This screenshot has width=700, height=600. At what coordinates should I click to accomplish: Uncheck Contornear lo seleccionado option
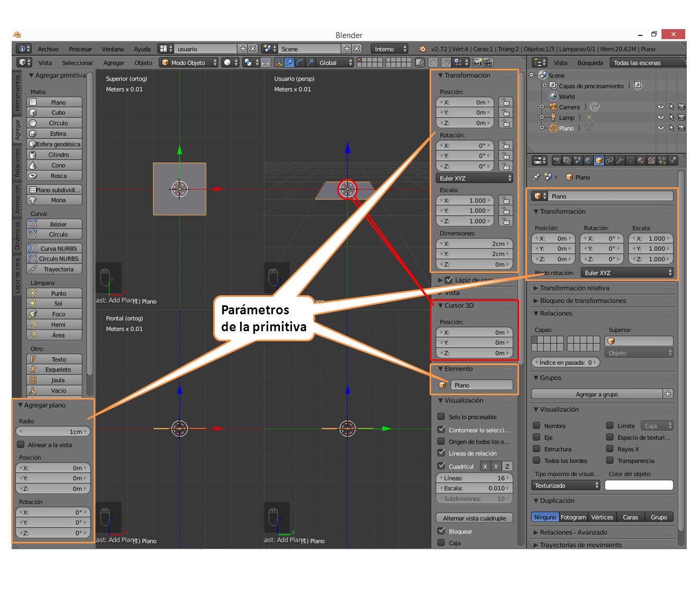click(x=441, y=430)
